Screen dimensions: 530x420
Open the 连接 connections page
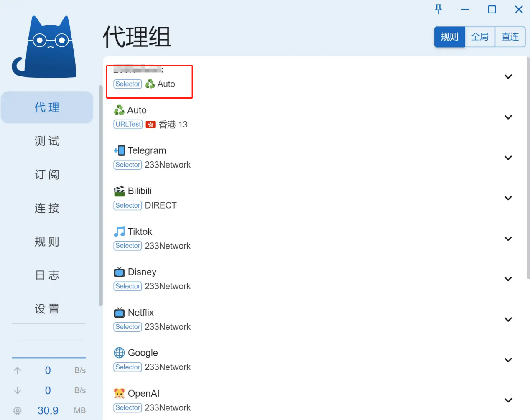click(x=47, y=208)
